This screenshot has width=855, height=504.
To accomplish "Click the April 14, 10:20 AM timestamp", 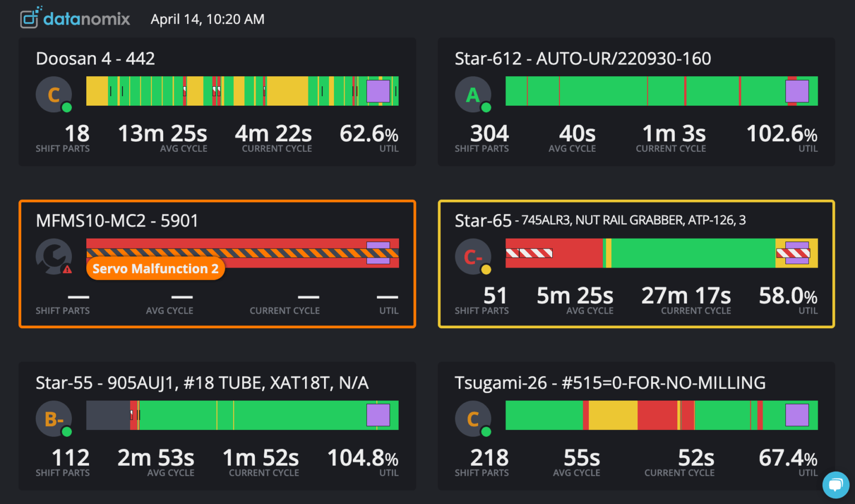I will click(207, 18).
